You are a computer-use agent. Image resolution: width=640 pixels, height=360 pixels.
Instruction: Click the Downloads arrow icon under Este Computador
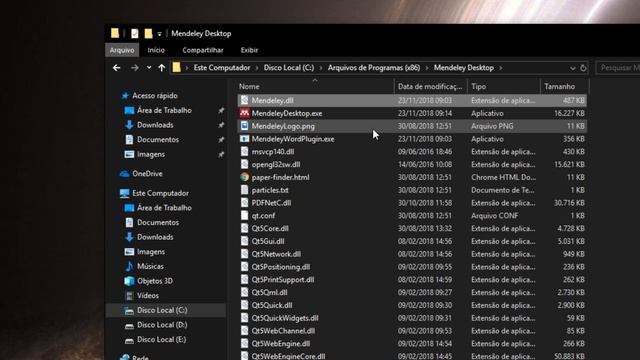pyautogui.click(x=129, y=237)
